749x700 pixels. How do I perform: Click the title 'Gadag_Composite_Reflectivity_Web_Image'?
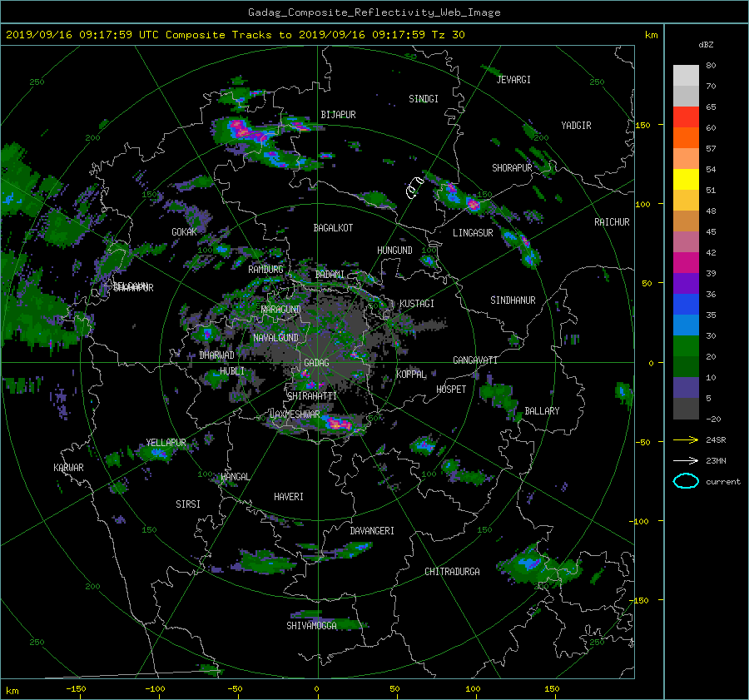coord(374,12)
